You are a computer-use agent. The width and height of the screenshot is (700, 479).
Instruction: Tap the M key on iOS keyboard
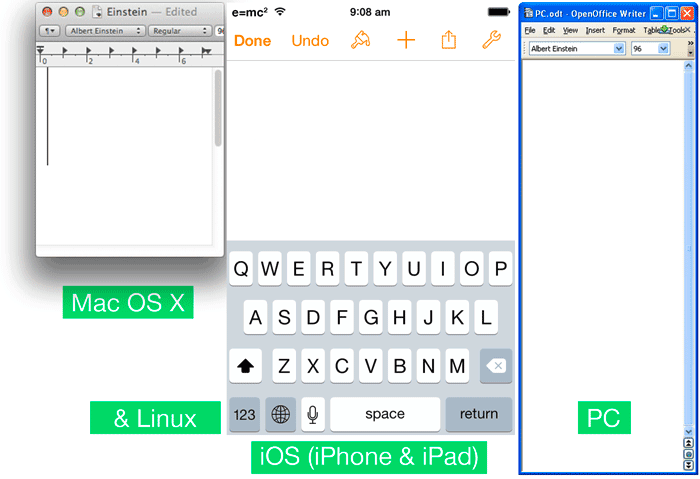point(457,366)
